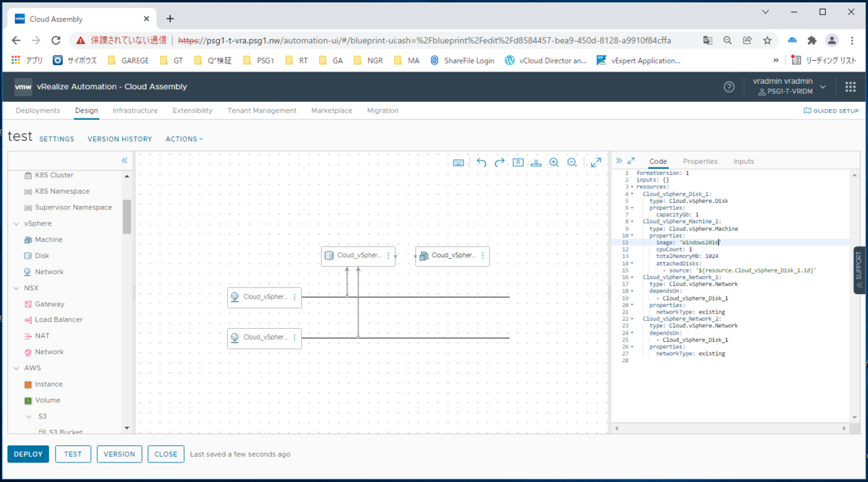868x482 pixels.
Task: Bookmark this page with star icon
Action: point(767,40)
